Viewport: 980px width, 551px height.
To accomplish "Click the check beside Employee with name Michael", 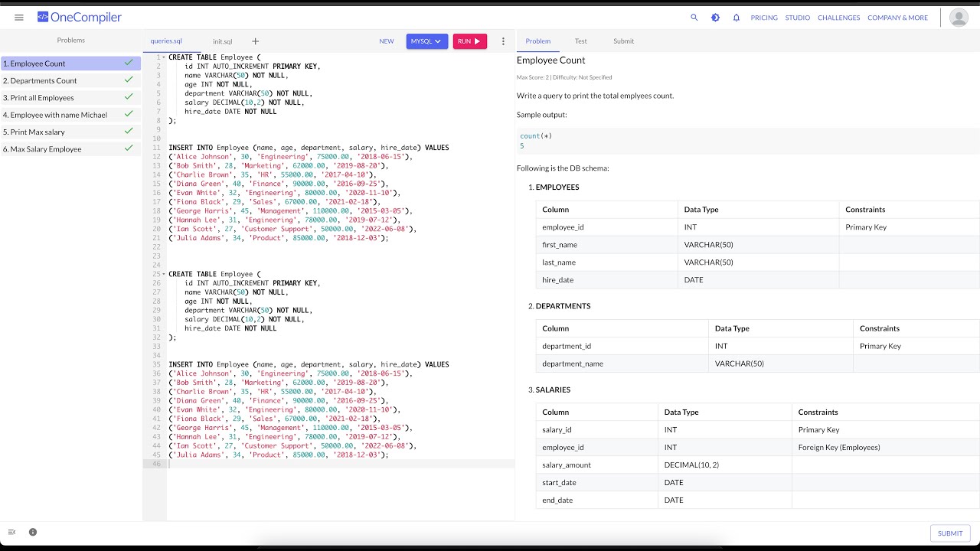I will pos(129,114).
